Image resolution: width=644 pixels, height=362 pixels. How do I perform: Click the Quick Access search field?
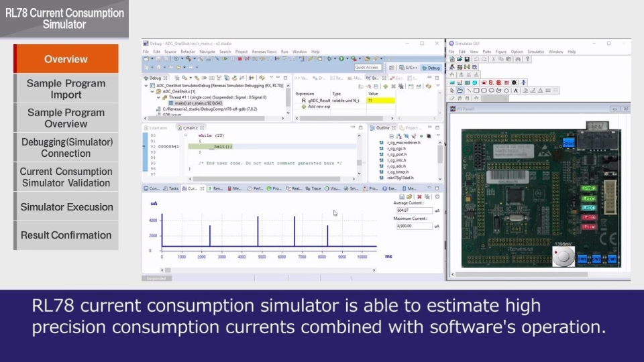368,67
